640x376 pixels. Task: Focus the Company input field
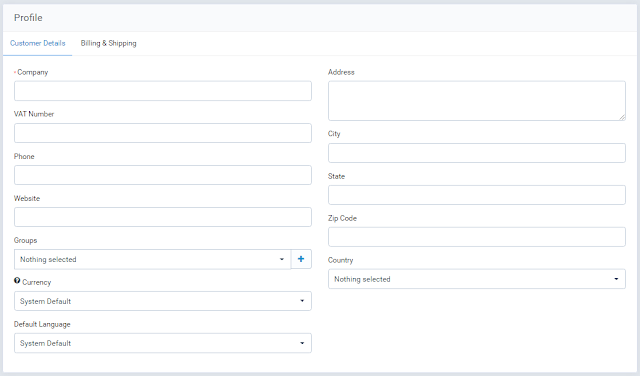coord(163,91)
